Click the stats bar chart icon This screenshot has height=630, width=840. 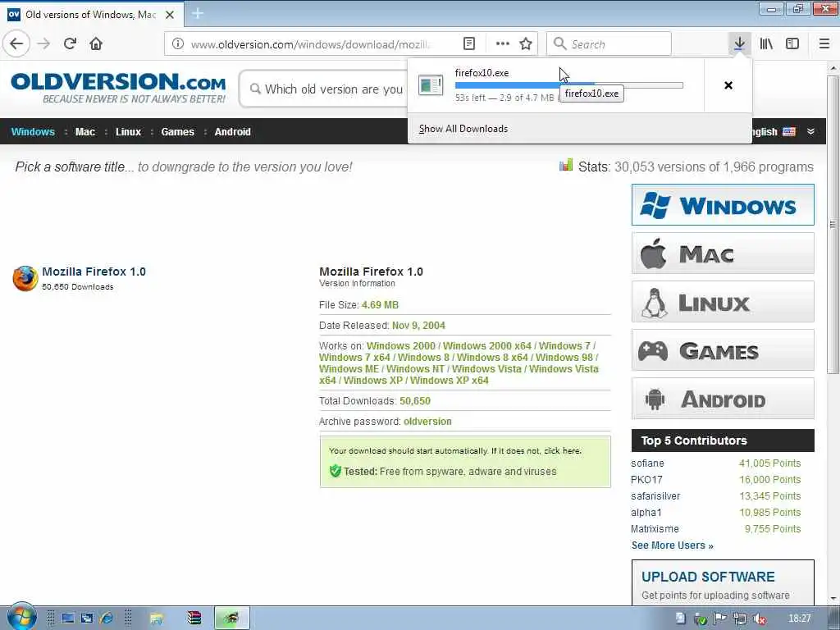[566, 165]
